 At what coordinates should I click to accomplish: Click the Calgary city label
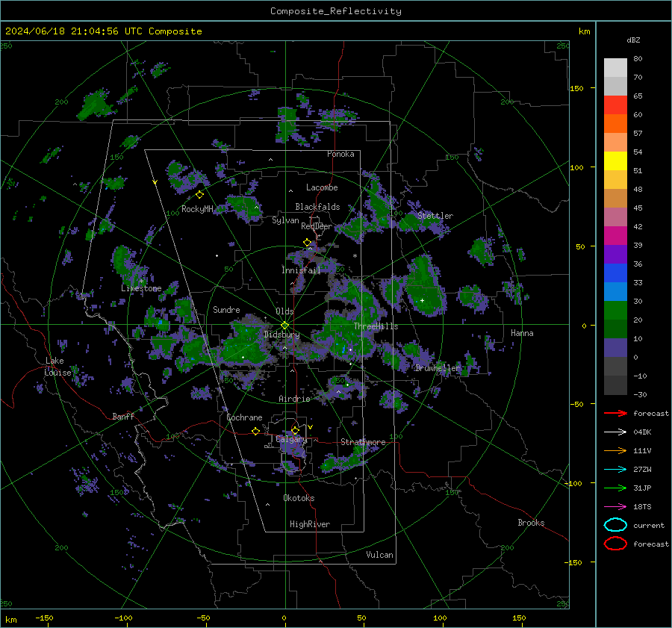click(291, 439)
